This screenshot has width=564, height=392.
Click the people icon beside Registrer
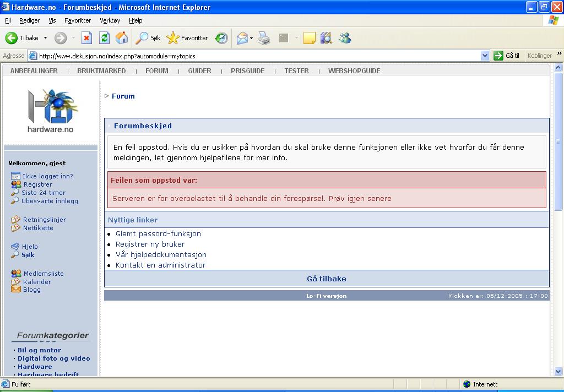pos(16,184)
